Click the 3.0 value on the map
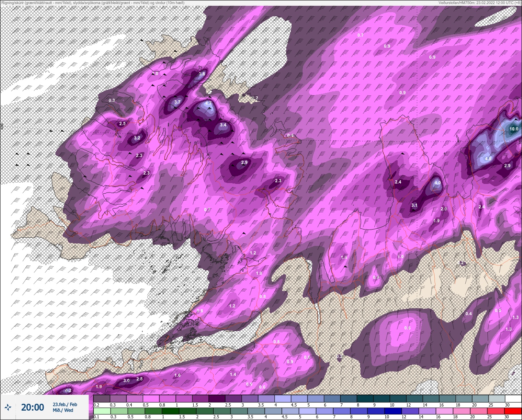 (126, 381)
